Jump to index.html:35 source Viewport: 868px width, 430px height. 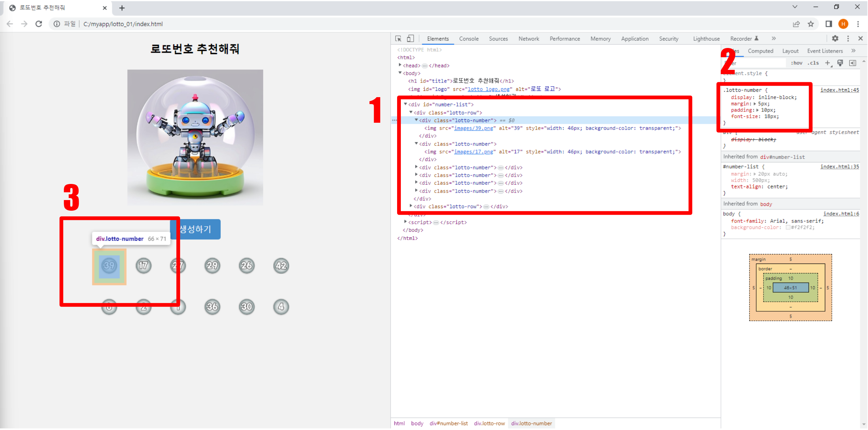[839, 167]
